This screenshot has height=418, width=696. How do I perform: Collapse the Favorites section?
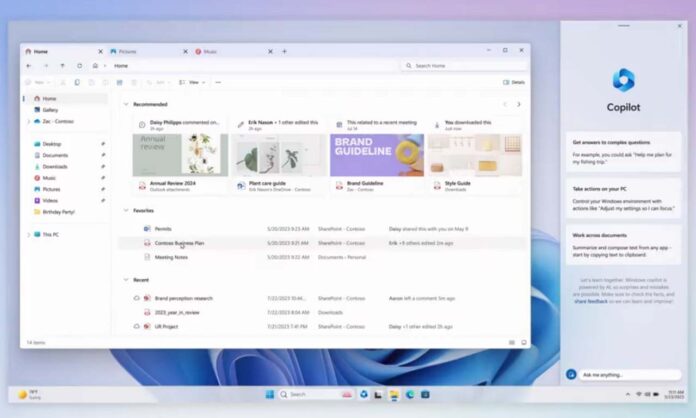pos(125,211)
